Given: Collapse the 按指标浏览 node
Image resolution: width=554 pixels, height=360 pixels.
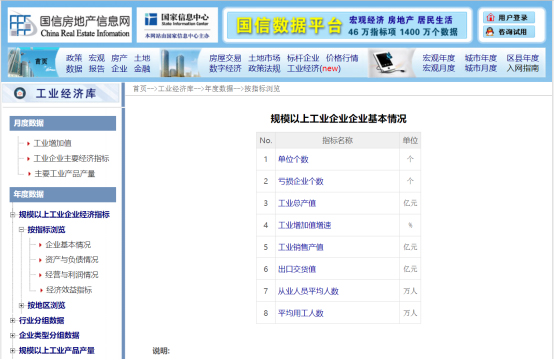Looking at the screenshot, I should coord(21,230).
